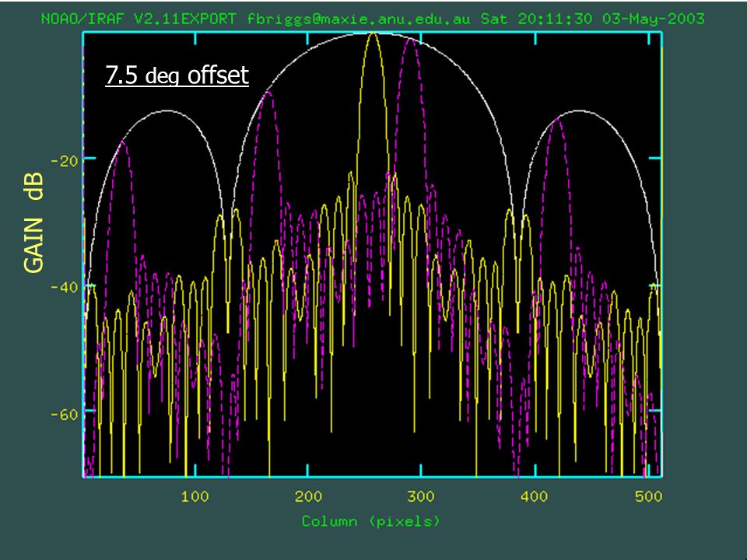Select the -20 y-axis tick label
This screenshot has height=560, width=747.
pos(65,161)
